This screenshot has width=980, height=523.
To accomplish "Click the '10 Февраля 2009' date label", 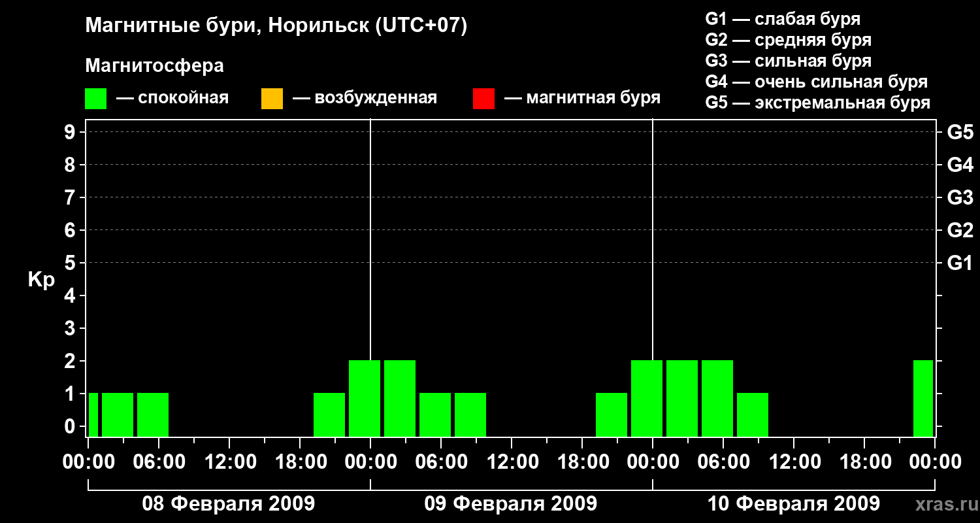I will [x=794, y=504].
